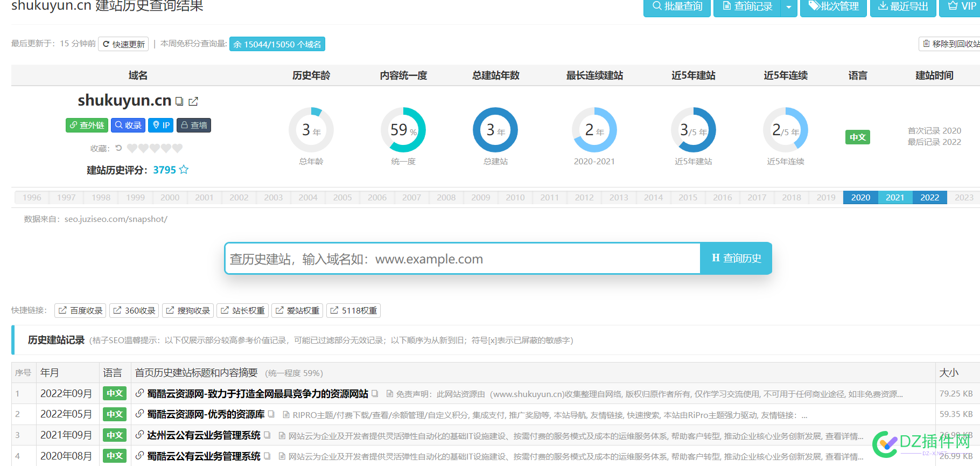Click the 统一度 59% ring chart
Image resolution: width=980 pixels, height=466 pixels.
[x=403, y=130]
